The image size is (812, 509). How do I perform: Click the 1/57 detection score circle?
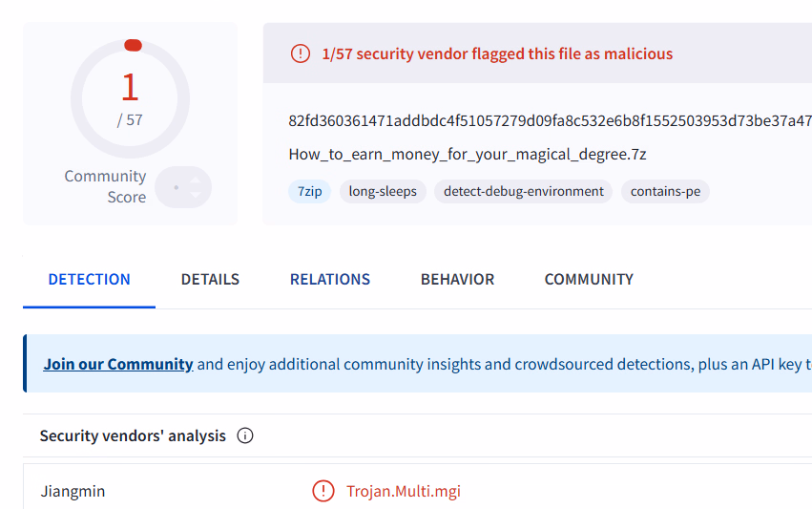coord(130,98)
